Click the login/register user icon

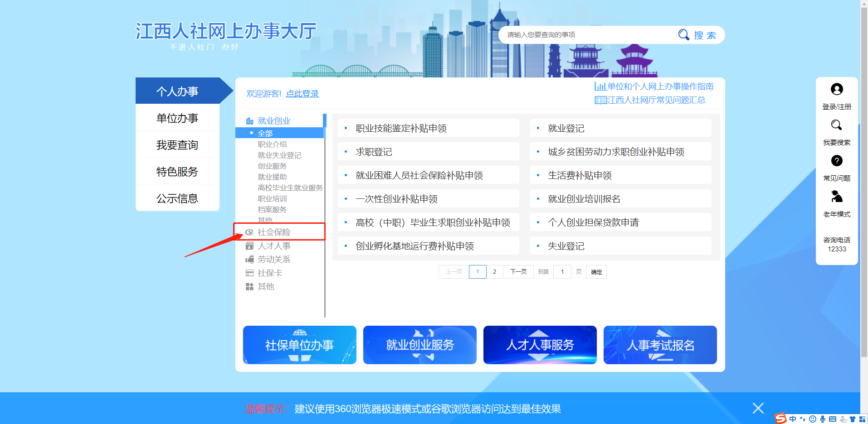pyautogui.click(x=837, y=89)
